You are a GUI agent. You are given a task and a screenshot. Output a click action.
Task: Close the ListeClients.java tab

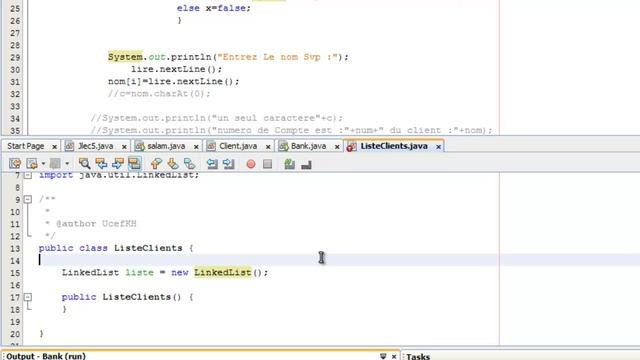pos(438,147)
